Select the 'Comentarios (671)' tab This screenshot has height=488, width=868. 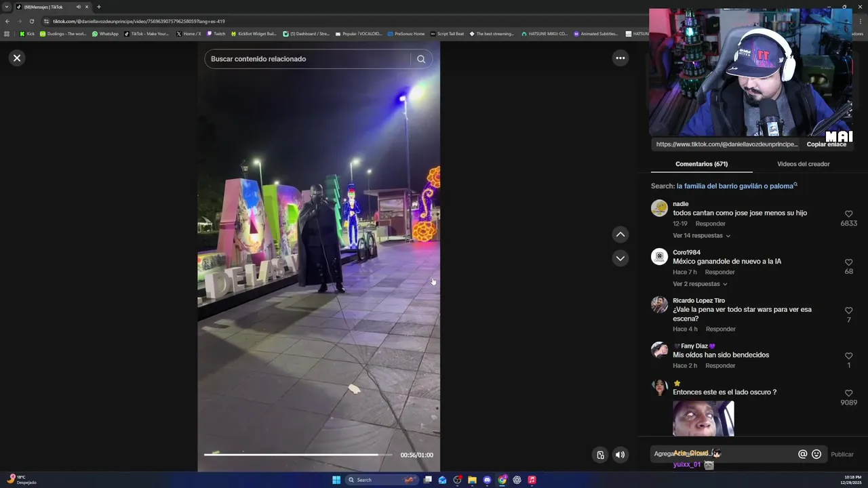tap(701, 164)
